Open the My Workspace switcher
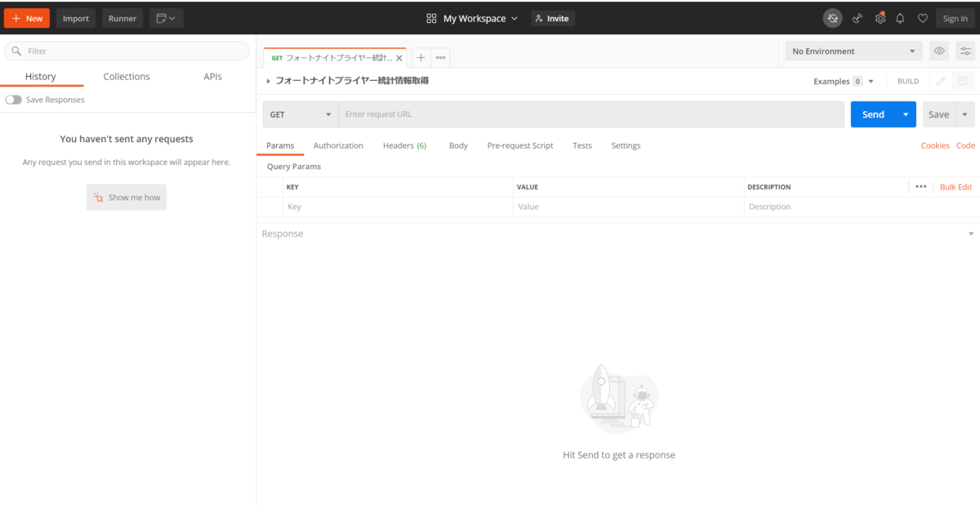The width and height of the screenshot is (980, 505). click(x=472, y=18)
